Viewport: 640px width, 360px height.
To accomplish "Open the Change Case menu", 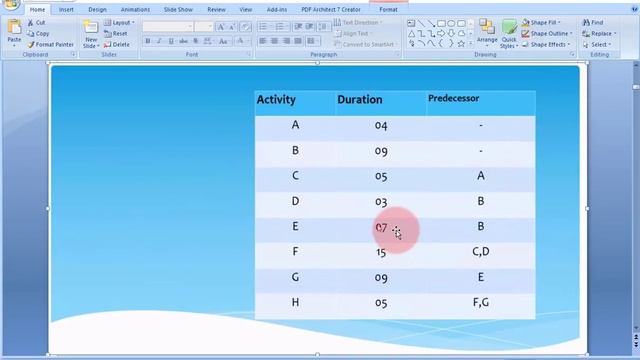I will 223,41.
